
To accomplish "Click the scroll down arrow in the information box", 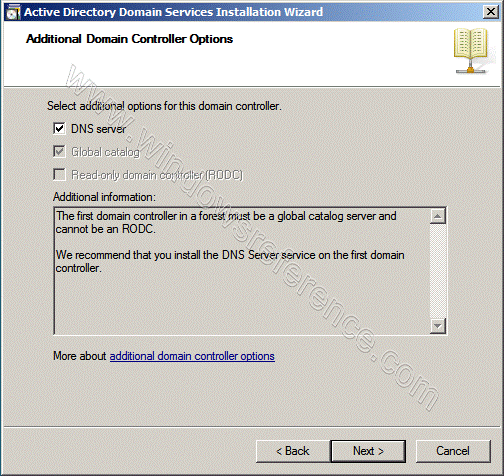I will coord(438,325).
